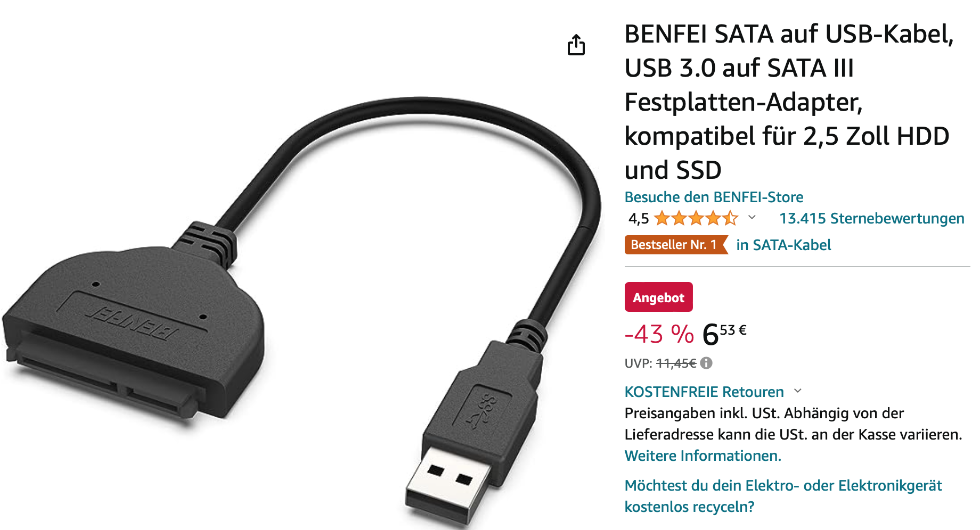Expand the KOSTENFREIE Retouren chevron
This screenshot has height=530, width=980.
point(798,391)
